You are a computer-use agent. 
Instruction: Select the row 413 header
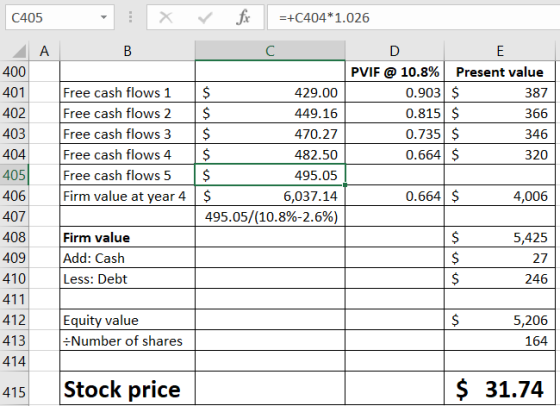pyautogui.click(x=14, y=341)
